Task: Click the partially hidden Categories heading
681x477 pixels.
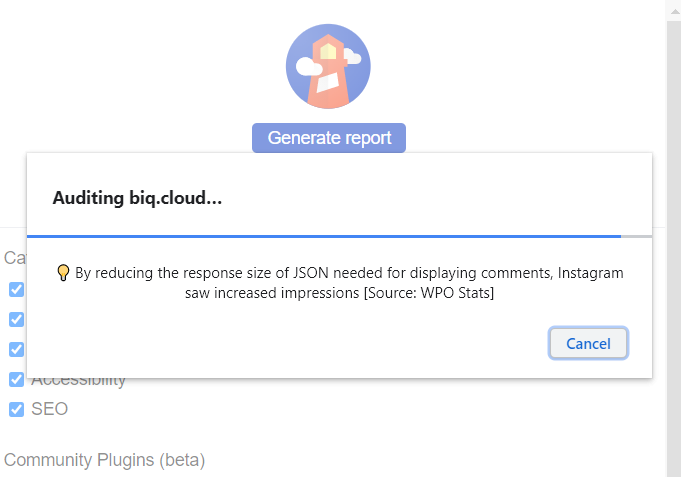Action: click(x=15, y=258)
